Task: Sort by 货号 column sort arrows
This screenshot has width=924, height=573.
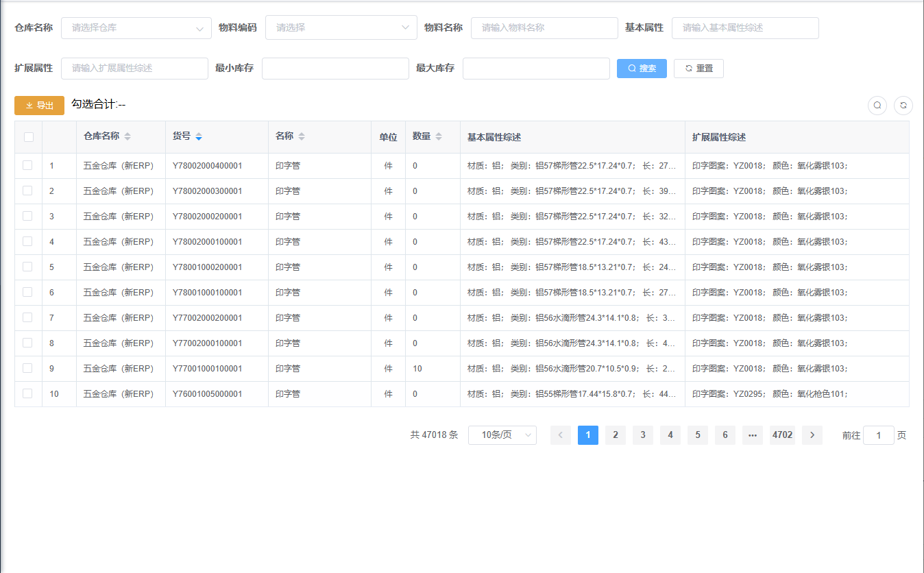Action: click(199, 137)
